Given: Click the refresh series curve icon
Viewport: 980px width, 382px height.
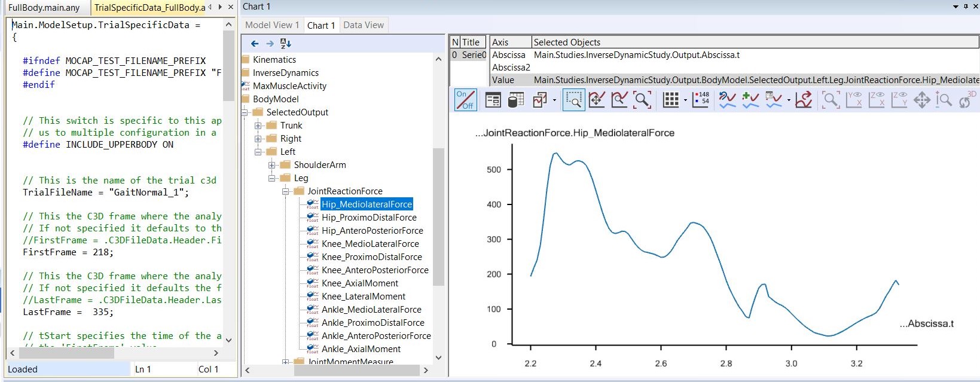Looking at the screenshot, I should click(727, 100).
